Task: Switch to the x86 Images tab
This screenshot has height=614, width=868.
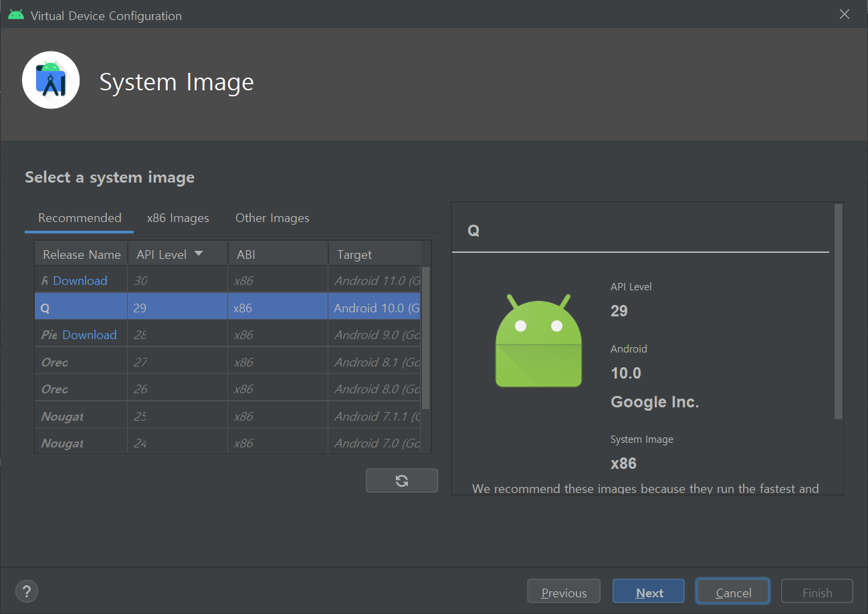Action: [178, 218]
